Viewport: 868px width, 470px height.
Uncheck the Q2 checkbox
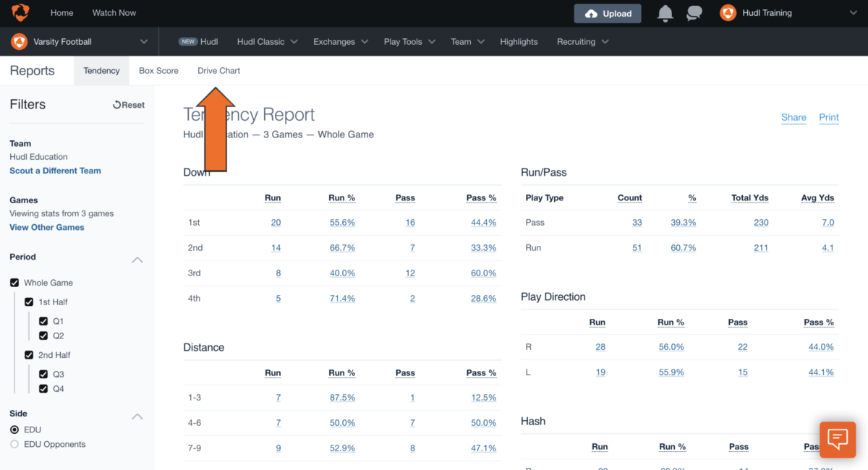[x=43, y=336]
